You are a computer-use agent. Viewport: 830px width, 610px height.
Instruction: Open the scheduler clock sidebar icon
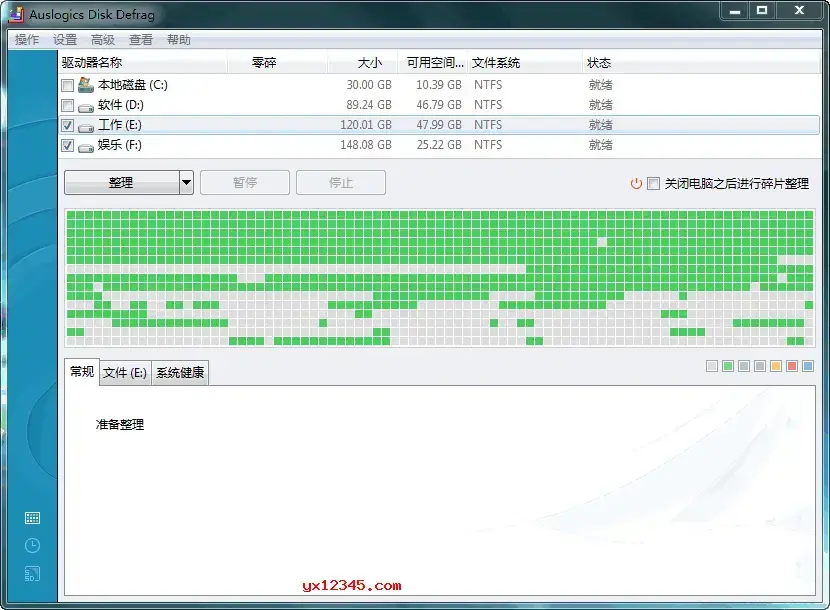point(32,545)
